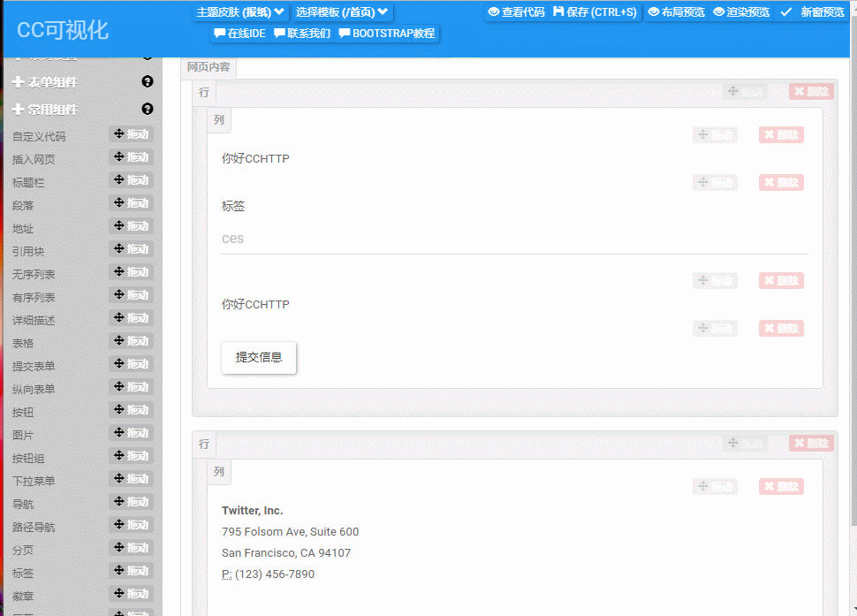Enable 新窗预览 checkmark option

click(x=812, y=12)
